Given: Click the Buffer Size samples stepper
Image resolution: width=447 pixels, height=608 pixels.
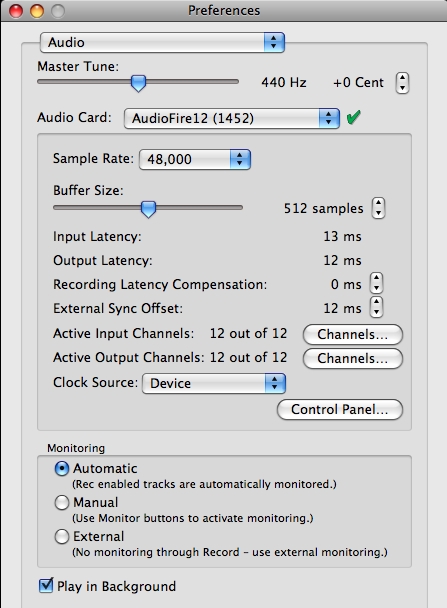Looking at the screenshot, I should coord(378,208).
